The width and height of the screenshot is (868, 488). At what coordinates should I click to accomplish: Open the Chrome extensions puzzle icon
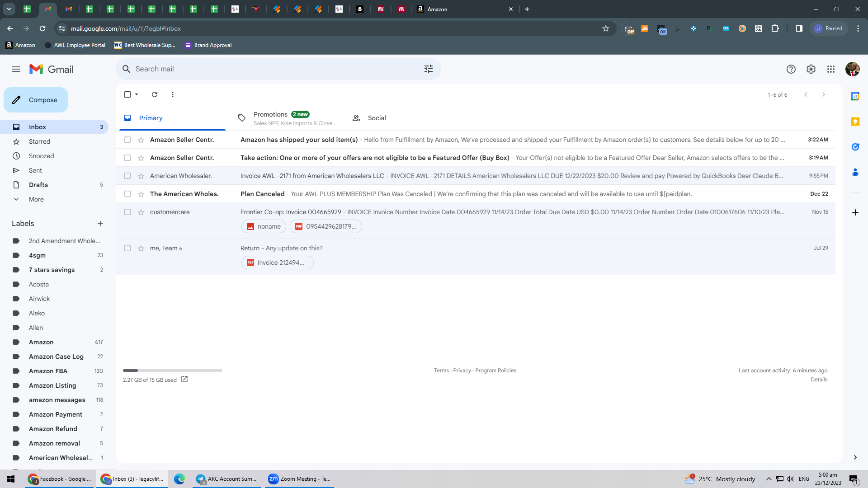tap(775, 28)
